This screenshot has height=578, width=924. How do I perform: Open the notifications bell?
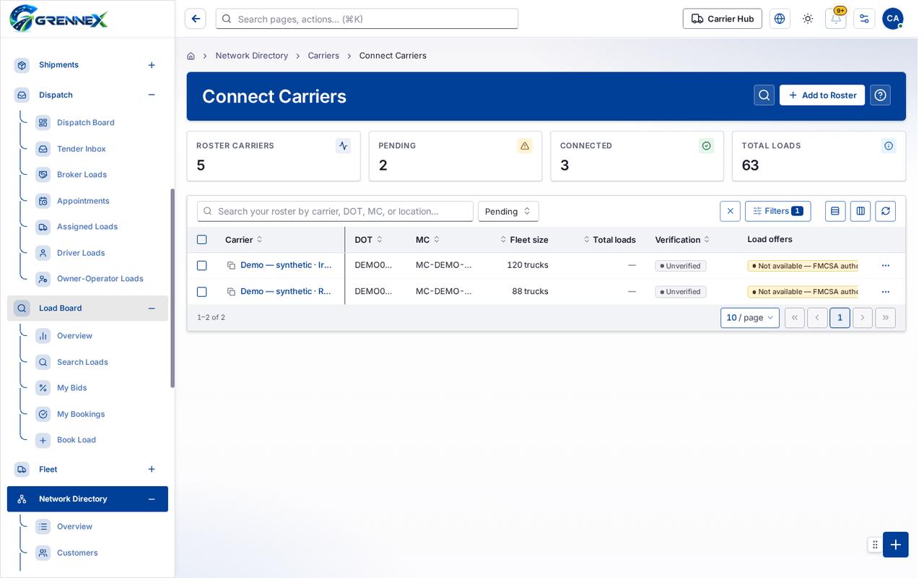click(836, 19)
